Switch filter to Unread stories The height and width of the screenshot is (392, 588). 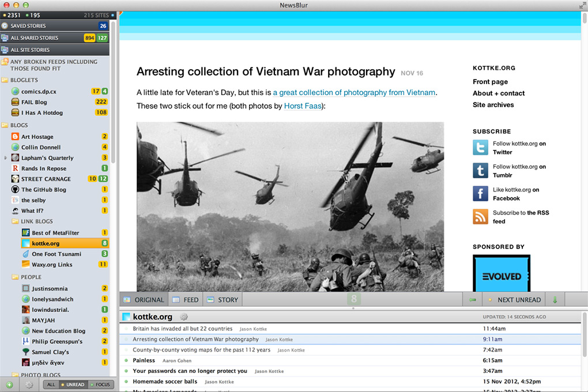pyautogui.click(x=72, y=385)
